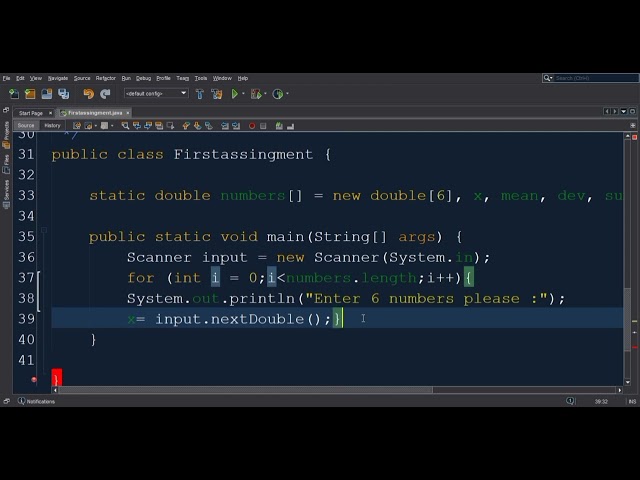This screenshot has width=640, height=480.
Task: Open the Projects side panel
Action: (x=6, y=134)
